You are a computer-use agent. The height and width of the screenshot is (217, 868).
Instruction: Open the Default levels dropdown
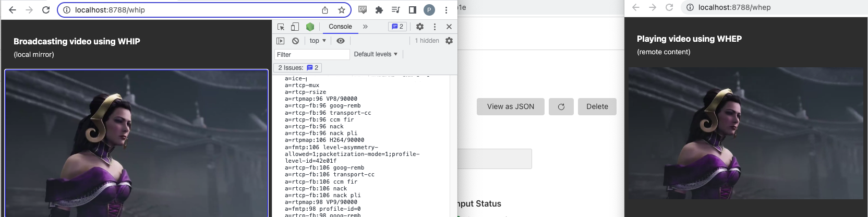tap(376, 54)
